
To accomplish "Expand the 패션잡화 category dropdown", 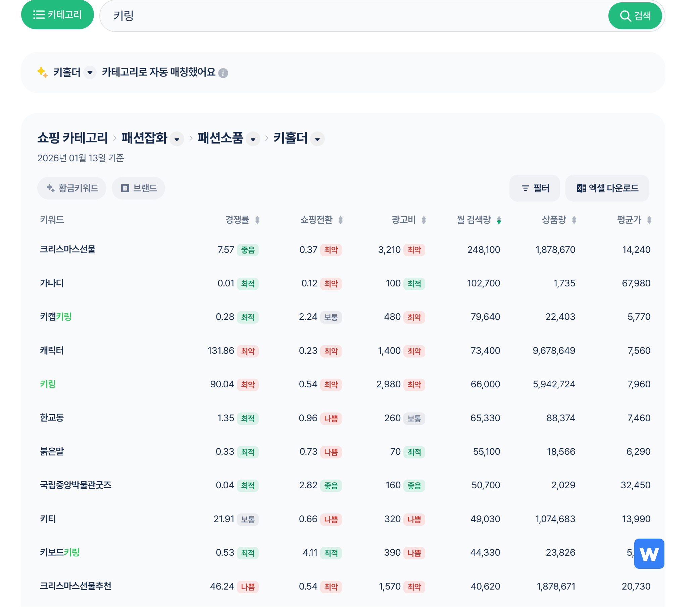I will pyautogui.click(x=177, y=139).
